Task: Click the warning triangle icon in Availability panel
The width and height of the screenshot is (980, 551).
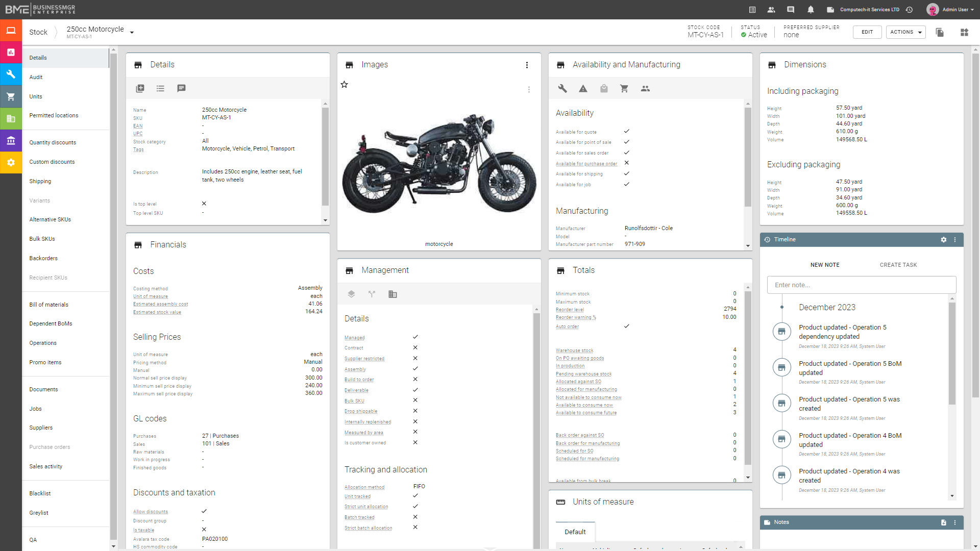Action: 583,88
